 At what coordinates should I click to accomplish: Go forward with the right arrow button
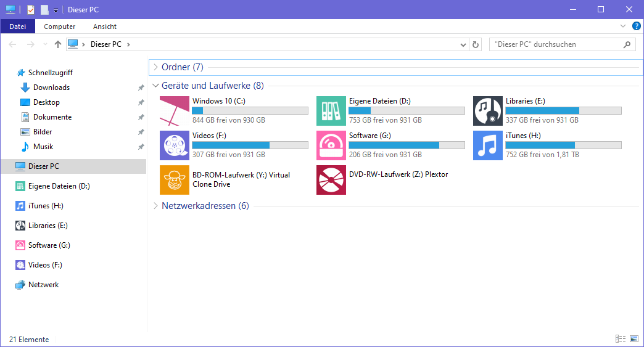[x=30, y=44]
